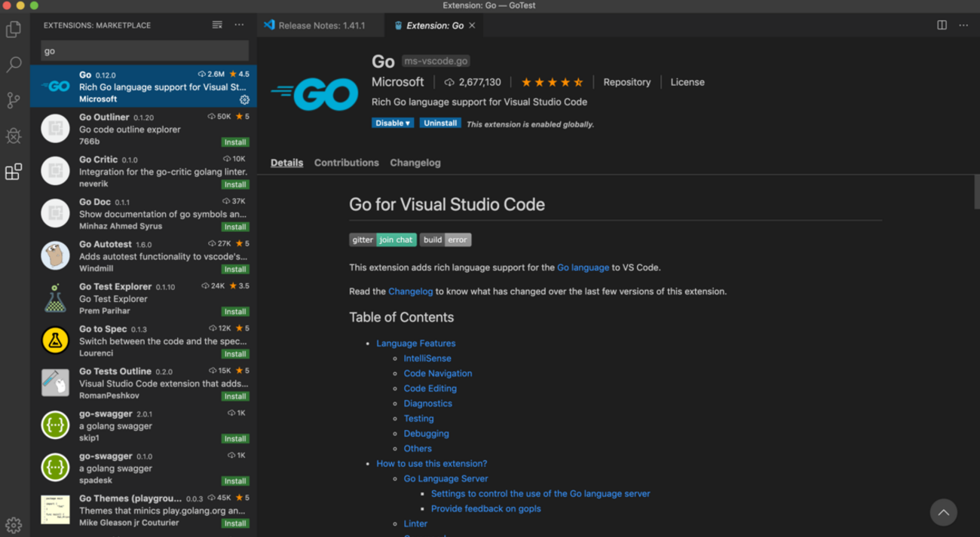The width and height of the screenshot is (980, 537).
Task: Open the Manage gear in activity bar
Action: [14, 525]
